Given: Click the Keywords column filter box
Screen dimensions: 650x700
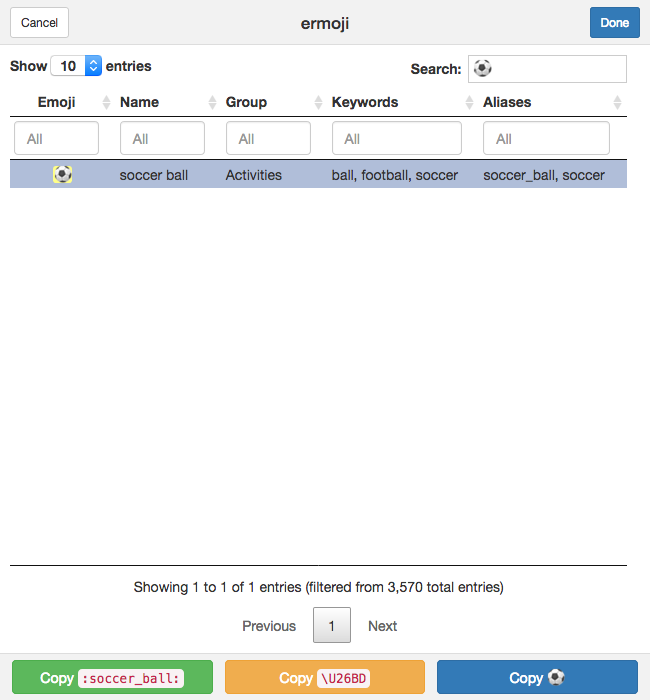Looking at the screenshot, I should click(397, 138).
